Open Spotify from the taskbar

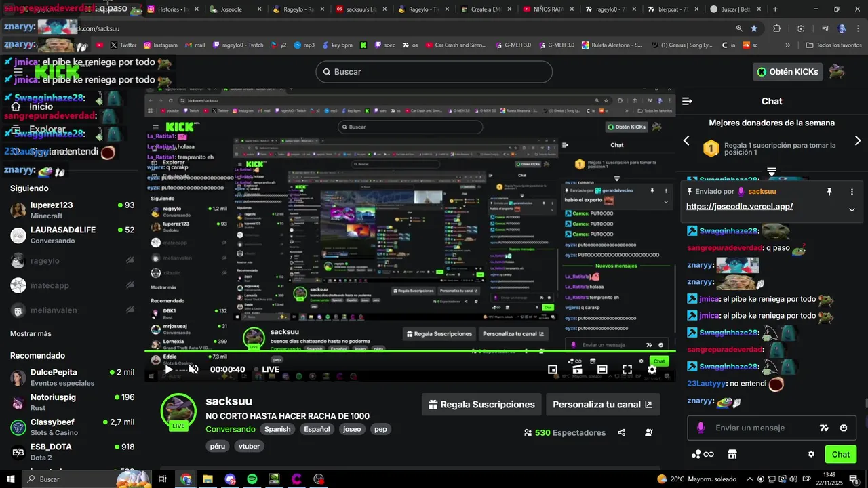point(252,479)
